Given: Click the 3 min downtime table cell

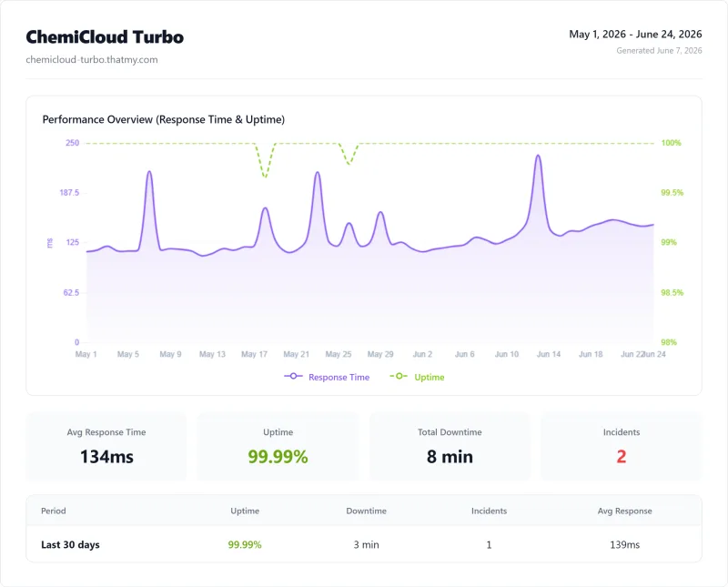Looking at the screenshot, I should coord(367,545).
